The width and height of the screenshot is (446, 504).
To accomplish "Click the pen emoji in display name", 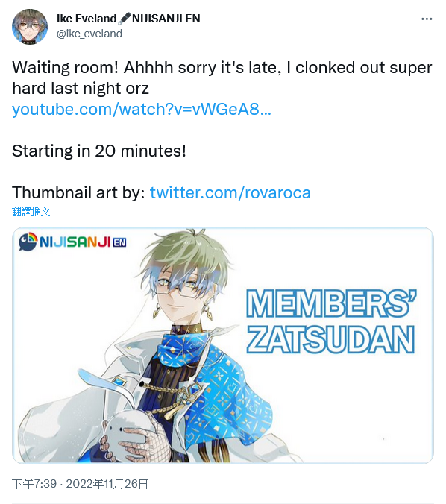I will (124, 19).
